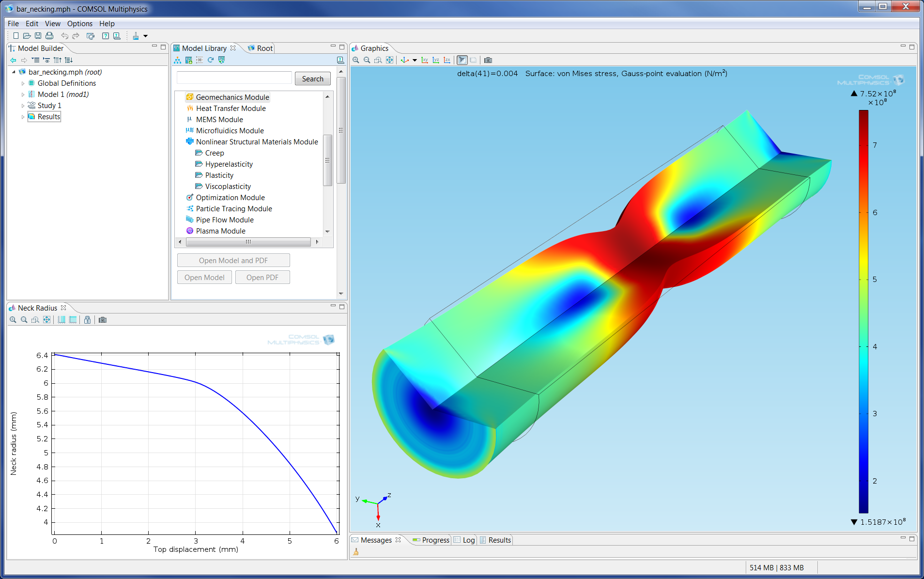Image resolution: width=924 pixels, height=579 pixels.
Task: Switch to the XY view in Graphics
Action: click(425, 60)
